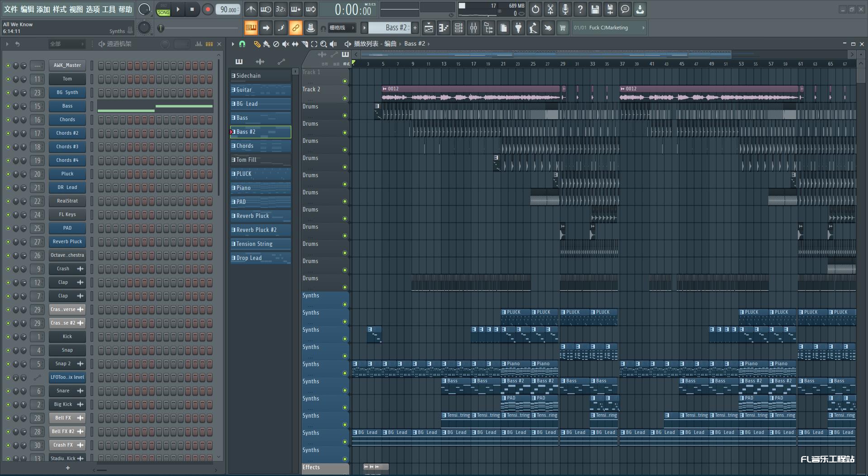Select the first 0012 audio clip

click(470, 93)
